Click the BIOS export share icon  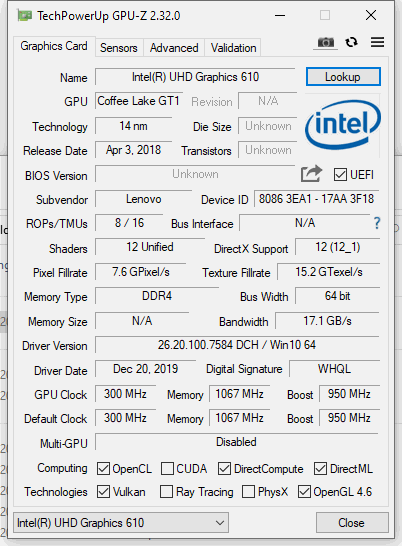[x=311, y=173]
